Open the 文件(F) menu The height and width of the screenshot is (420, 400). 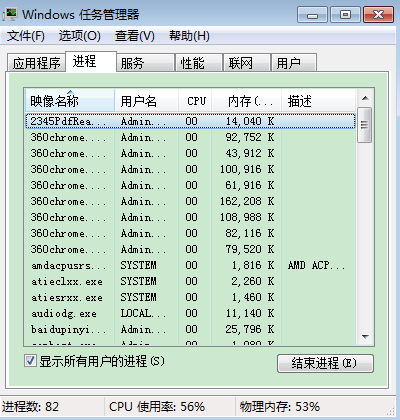26,36
